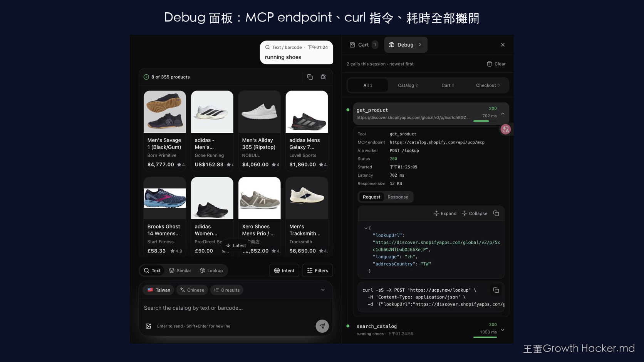The height and width of the screenshot is (362, 644).
Task: Click the 702 ms Latency value
Action: tap(397, 175)
